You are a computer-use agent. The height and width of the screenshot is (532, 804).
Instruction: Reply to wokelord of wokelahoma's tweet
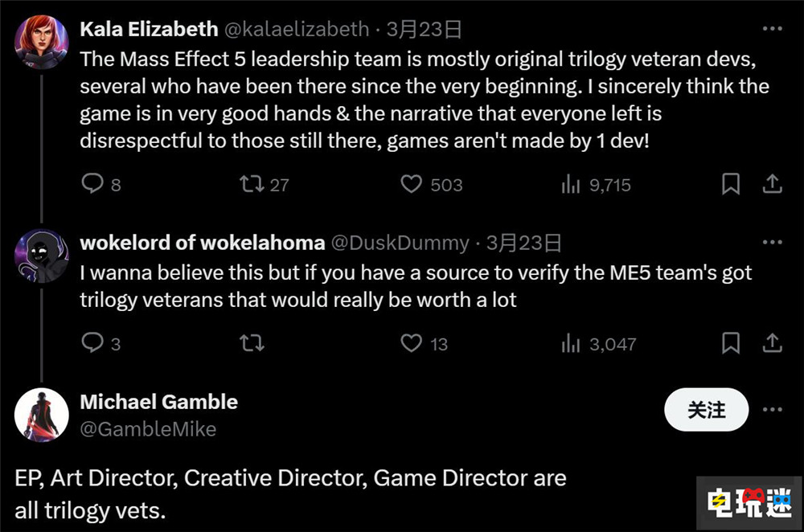pyautogui.click(x=92, y=344)
